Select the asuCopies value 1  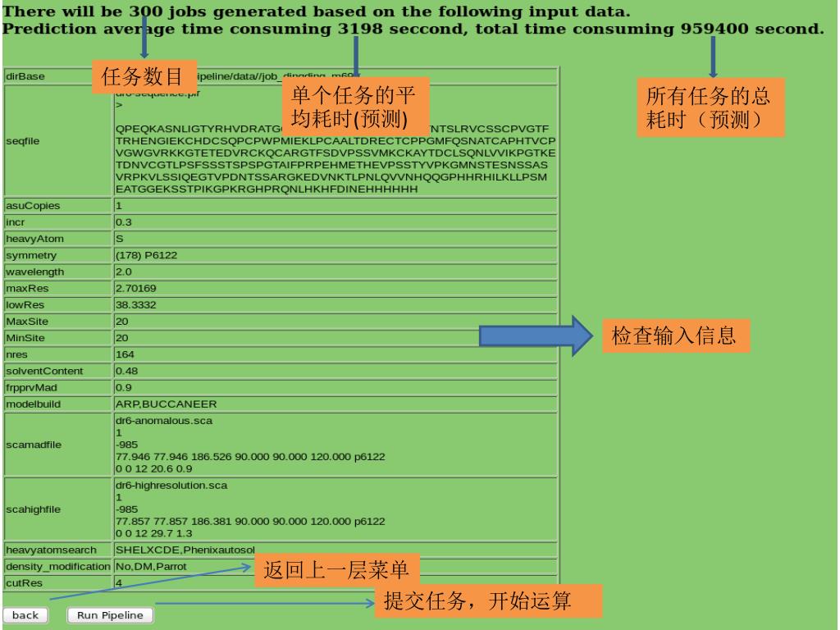click(119, 206)
